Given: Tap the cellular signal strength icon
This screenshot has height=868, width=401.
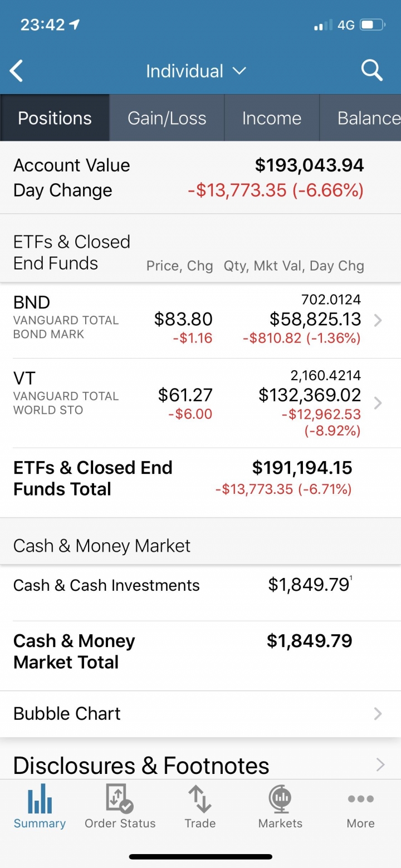Looking at the screenshot, I should pyautogui.click(x=323, y=25).
